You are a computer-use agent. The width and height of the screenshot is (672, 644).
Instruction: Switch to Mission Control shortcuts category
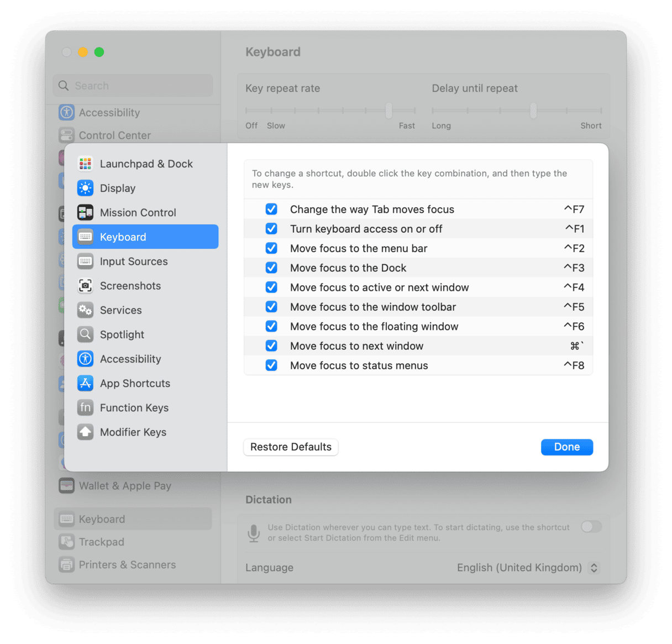point(138,212)
